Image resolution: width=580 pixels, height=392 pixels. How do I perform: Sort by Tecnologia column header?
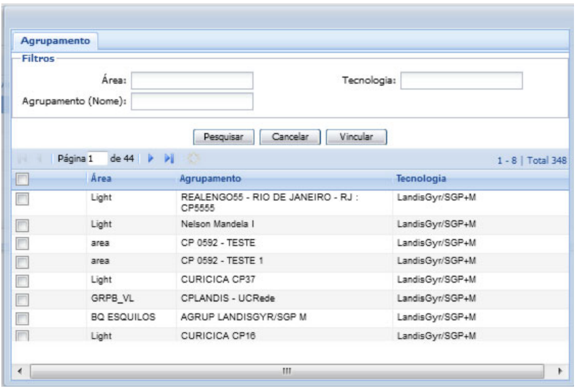(x=421, y=179)
